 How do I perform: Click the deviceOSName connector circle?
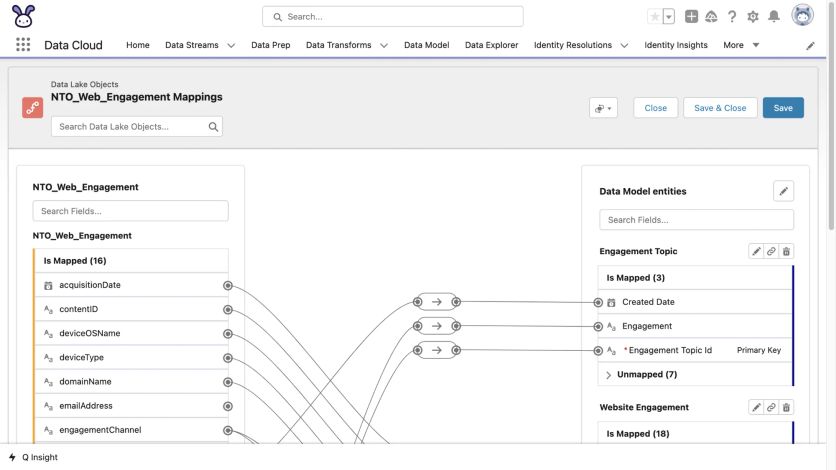(228, 334)
